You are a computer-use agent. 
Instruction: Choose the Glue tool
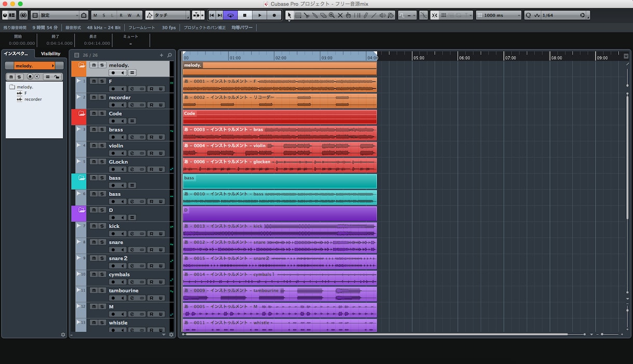(x=315, y=16)
